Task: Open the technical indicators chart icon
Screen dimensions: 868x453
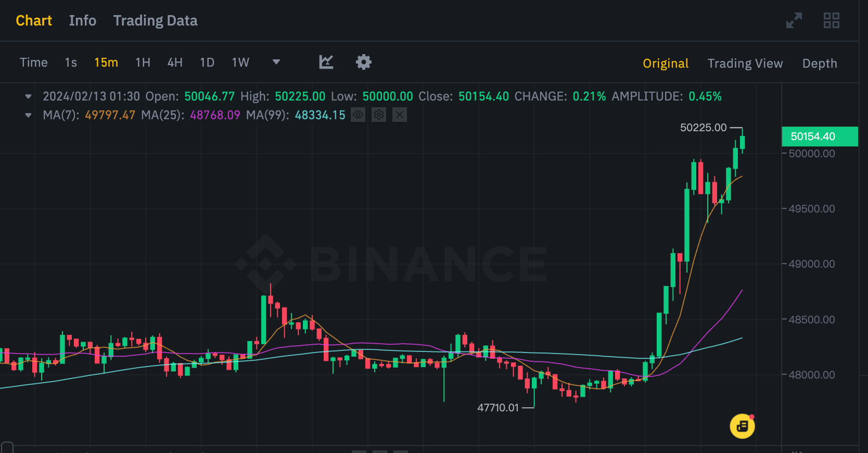Action: 326,62
